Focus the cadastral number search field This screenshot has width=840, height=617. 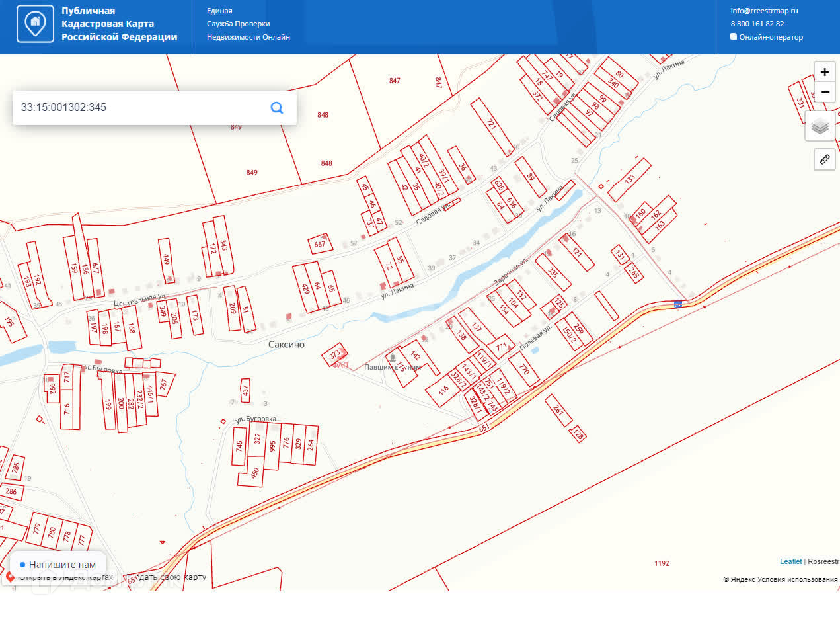[x=139, y=108]
